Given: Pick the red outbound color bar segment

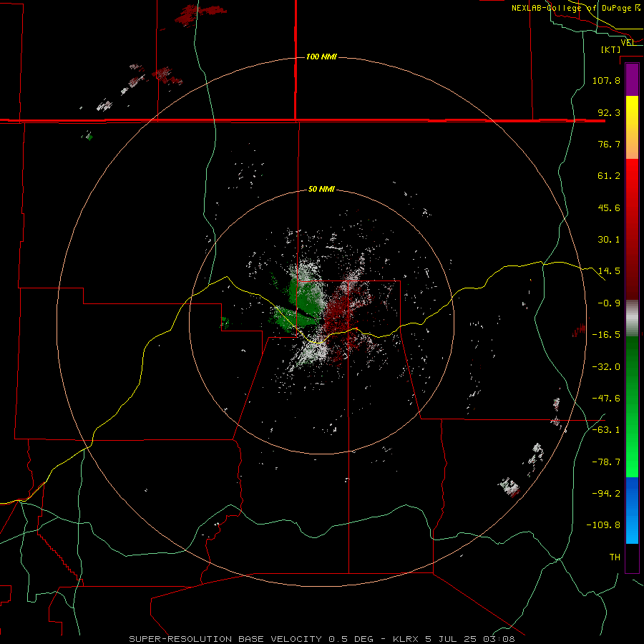Looking at the screenshot, I should tap(632, 229).
